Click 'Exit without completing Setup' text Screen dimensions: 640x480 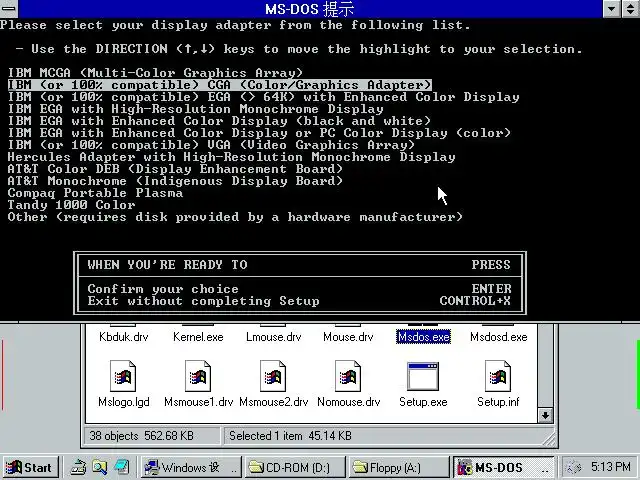[x=203, y=301]
